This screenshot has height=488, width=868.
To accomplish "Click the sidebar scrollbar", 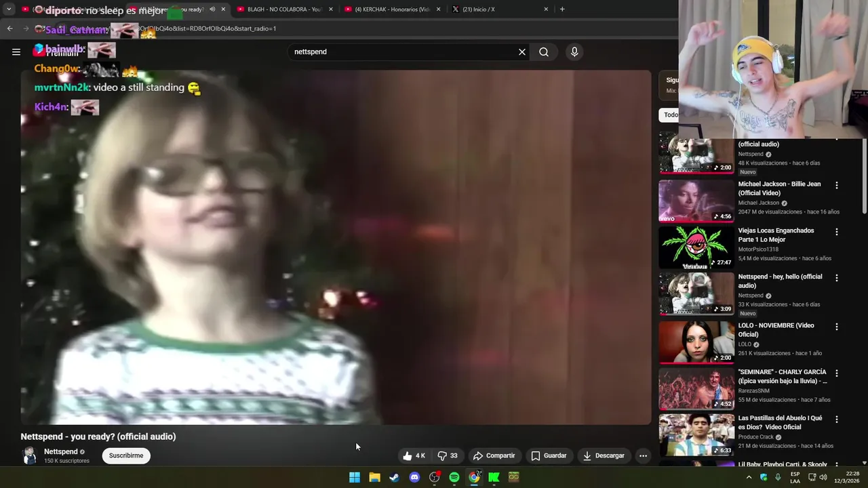I will [864, 176].
